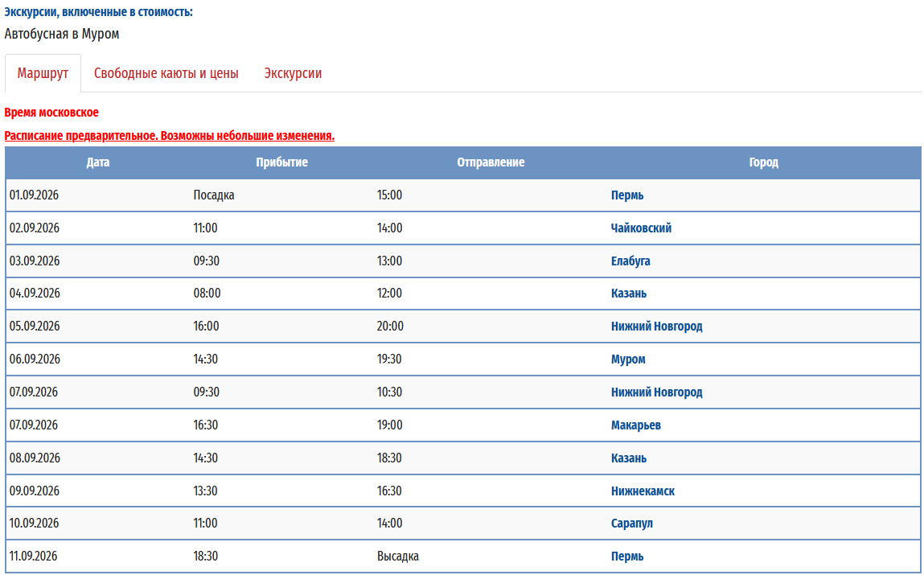Screen dimensions: 924x575
Task: Click the Отправление column header
Action: 491,162
